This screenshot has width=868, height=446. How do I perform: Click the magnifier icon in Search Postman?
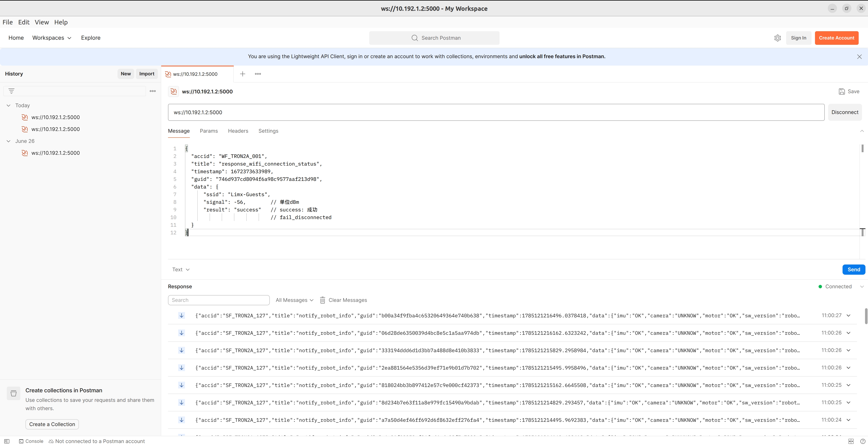(414, 38)
